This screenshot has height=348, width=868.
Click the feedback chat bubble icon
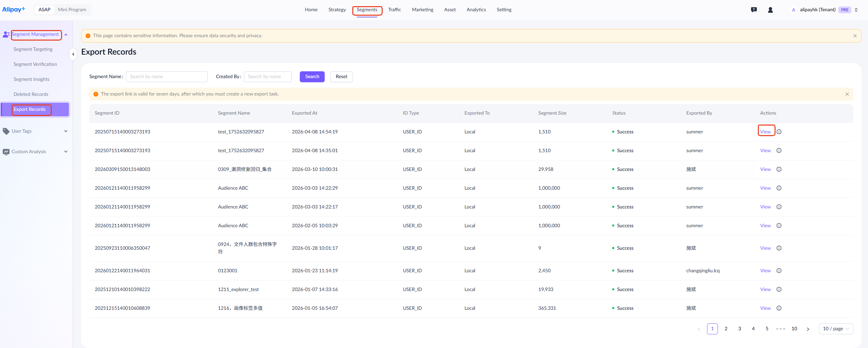pyautogui.click(x=754, y=10)
